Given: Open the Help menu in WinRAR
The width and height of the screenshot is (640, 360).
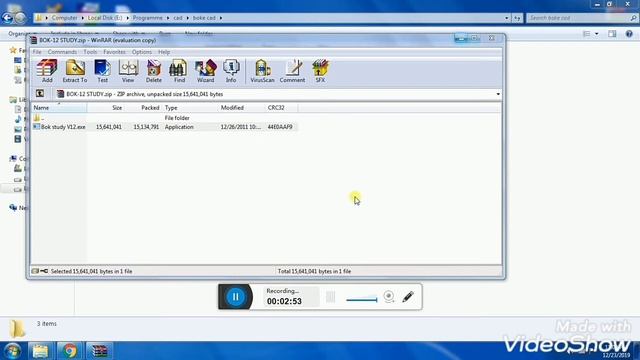Looking at the screenshot, I should 164,52.
